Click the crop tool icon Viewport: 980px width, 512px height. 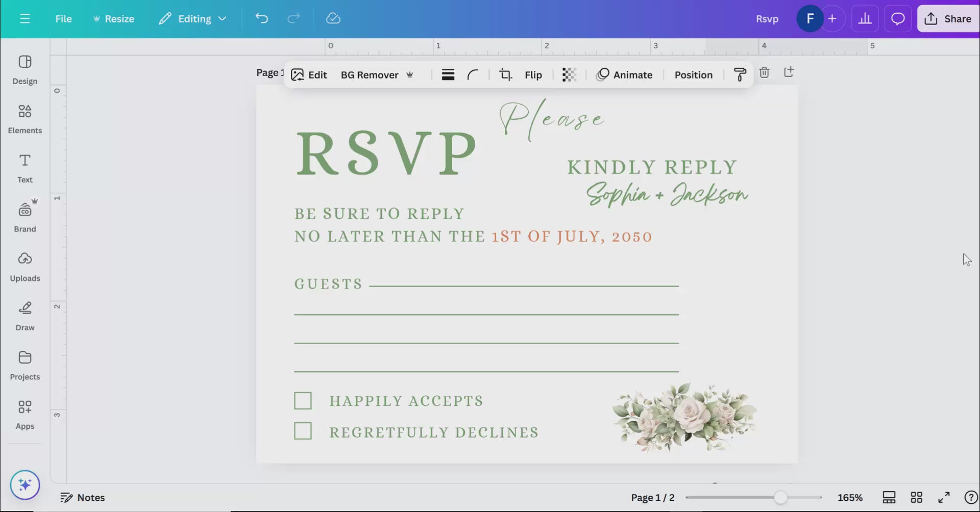(505, 75)
